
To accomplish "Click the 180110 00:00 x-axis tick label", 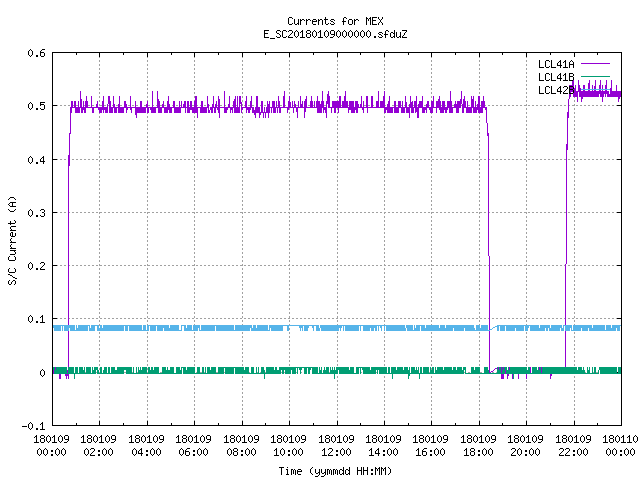I will click(620, 446).
